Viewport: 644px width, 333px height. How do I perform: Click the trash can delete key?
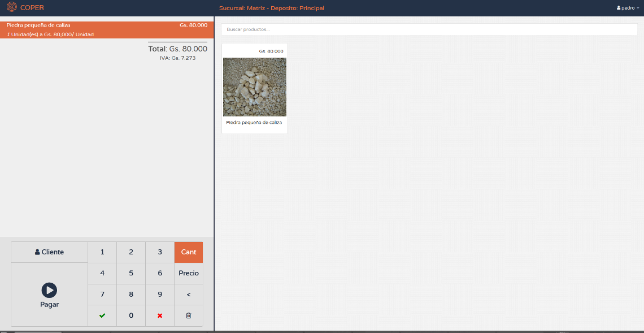[189, 315]
